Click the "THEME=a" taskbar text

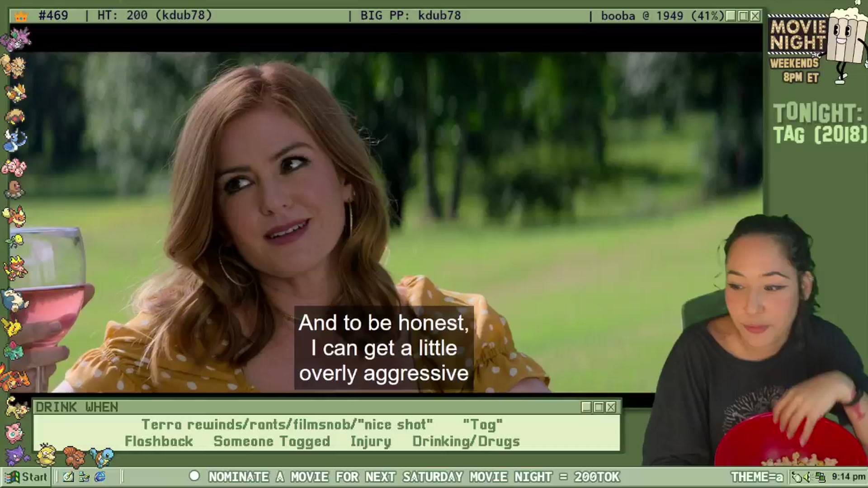[757, 477]
